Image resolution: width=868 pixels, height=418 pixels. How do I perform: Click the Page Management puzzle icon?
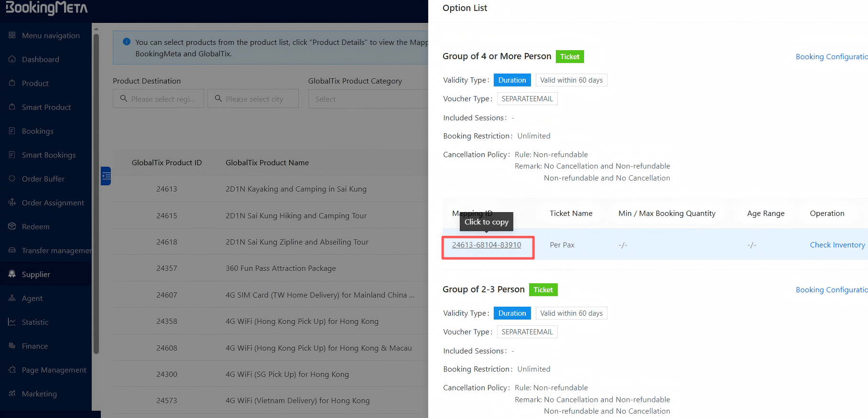(12, 370)
